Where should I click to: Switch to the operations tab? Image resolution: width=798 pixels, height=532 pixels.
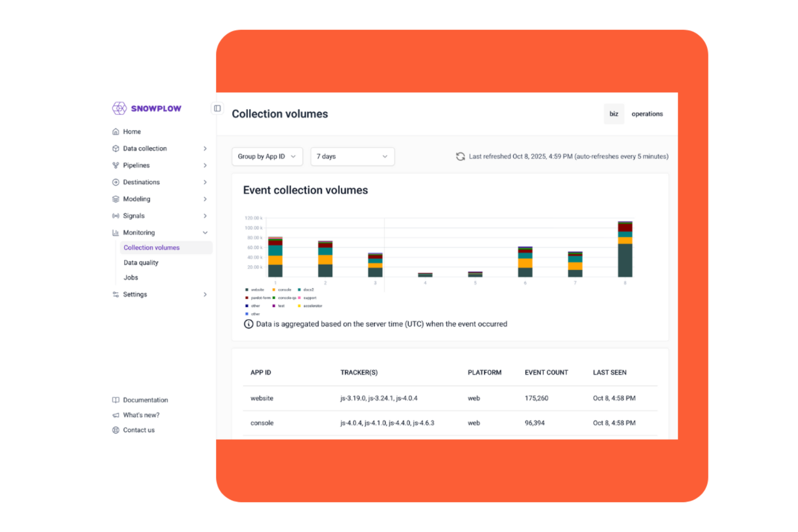647,114
